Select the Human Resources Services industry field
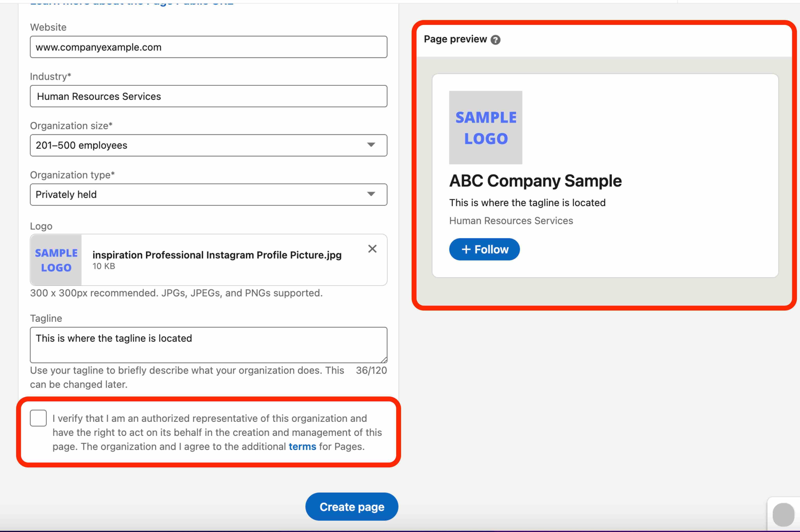This screenshot has width=800, height=532. click(208, 96)
